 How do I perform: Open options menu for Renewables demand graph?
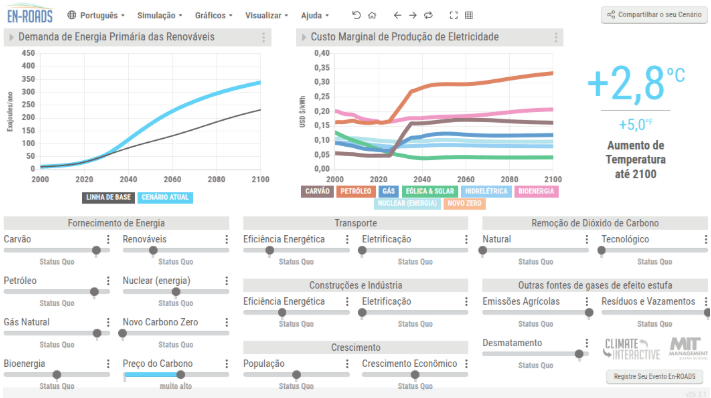(x=263, y=37)
